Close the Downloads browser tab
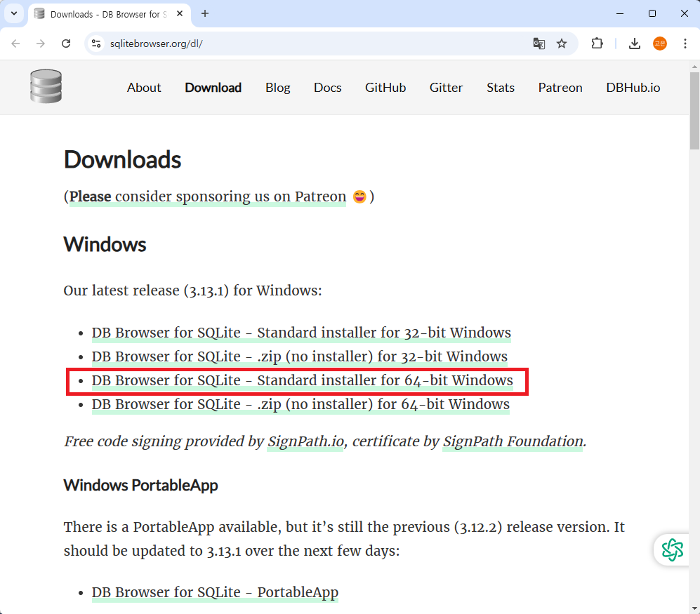This screenshot has width=700, height=614. click(x=180, y=14)
